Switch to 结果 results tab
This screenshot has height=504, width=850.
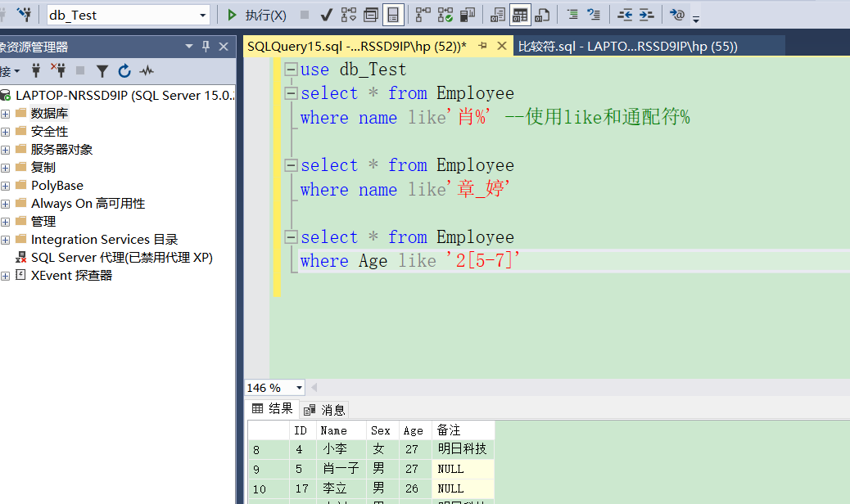[x=273, y=409]
